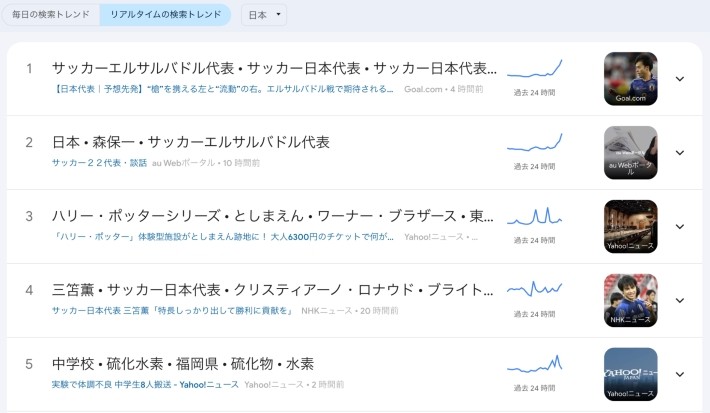Switch to the 毎日の検索トレンド tab
Viewport: 710px width, 413px height.
(x=51, y=14)
